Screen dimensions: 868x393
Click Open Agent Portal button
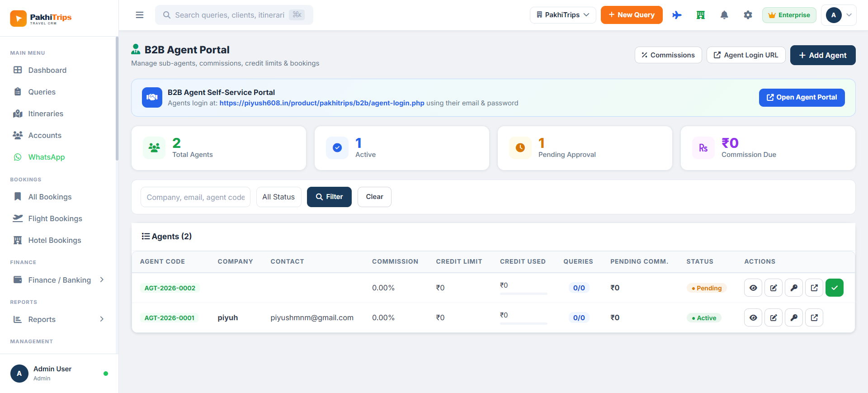point(802,98)
